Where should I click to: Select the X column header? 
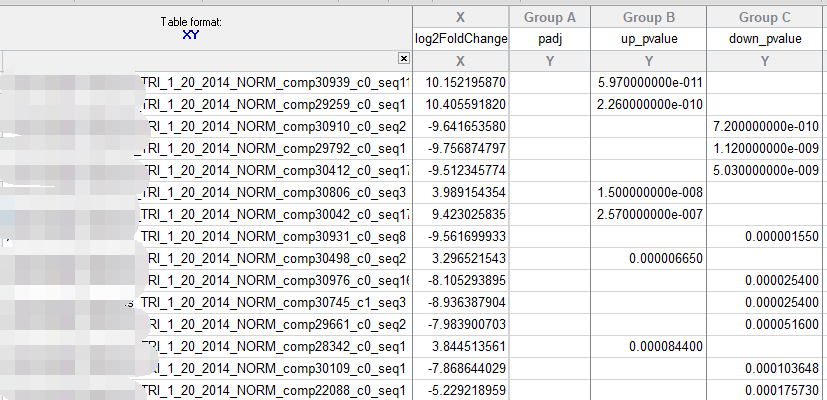pyautogui.click(x=460, y=17)
